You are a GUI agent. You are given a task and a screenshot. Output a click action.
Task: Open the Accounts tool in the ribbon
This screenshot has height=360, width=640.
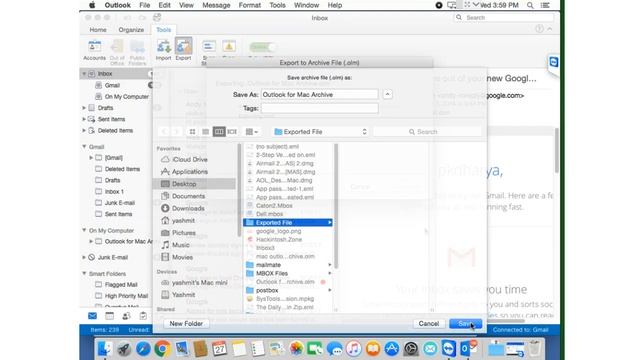94,50
